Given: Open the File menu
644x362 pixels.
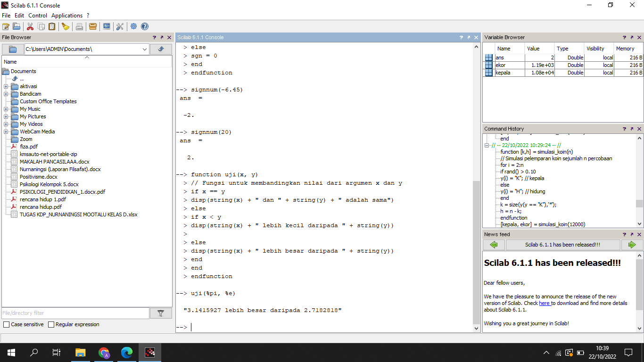Looking at the screenshot, I should coord(6,16).
